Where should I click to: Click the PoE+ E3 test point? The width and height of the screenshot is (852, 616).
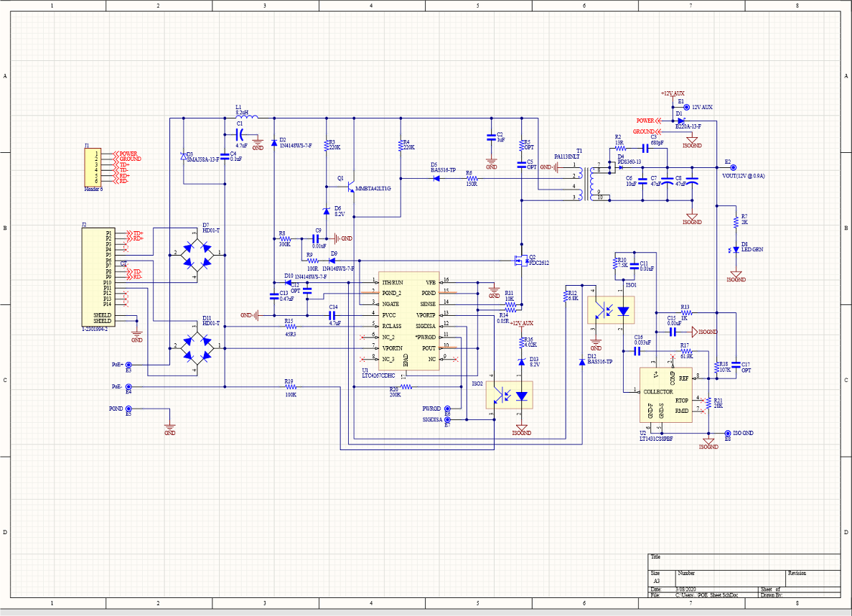click(x=128, y=365)
